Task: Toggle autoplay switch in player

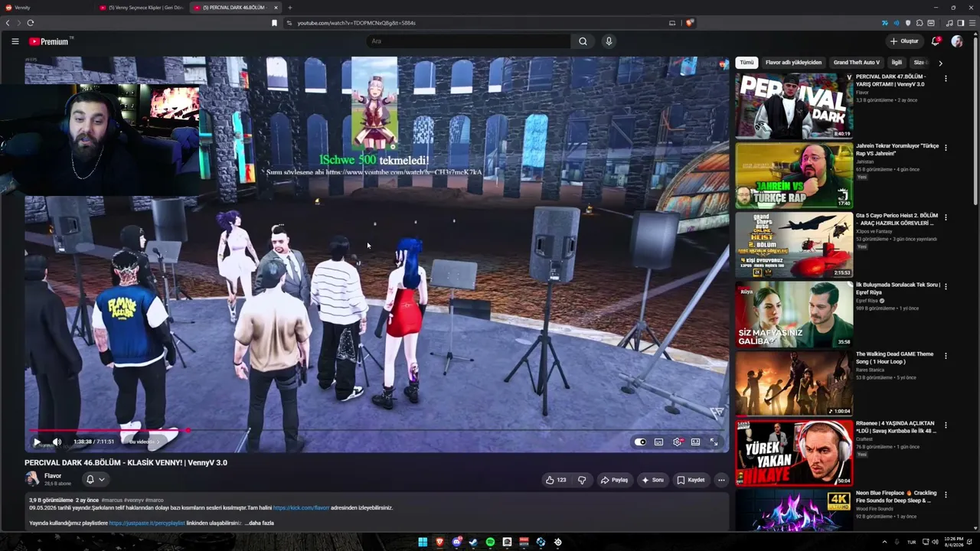Action: pyautogui.click(x=640, y=442)
